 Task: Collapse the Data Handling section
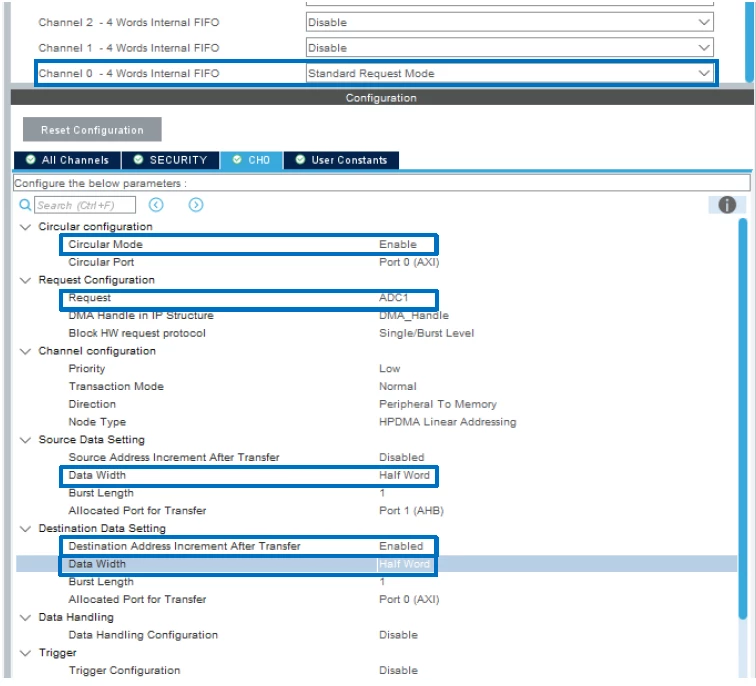coord(25,618)
